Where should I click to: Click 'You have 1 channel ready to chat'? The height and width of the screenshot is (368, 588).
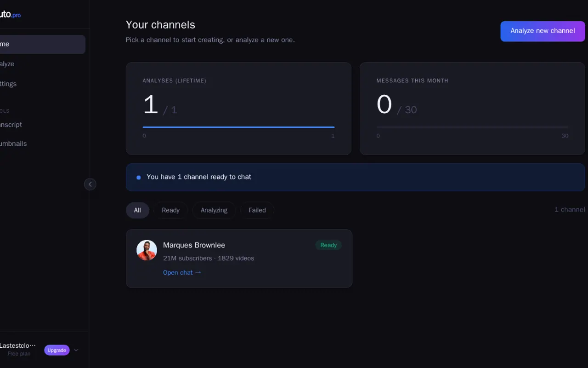tap(199, 177)
